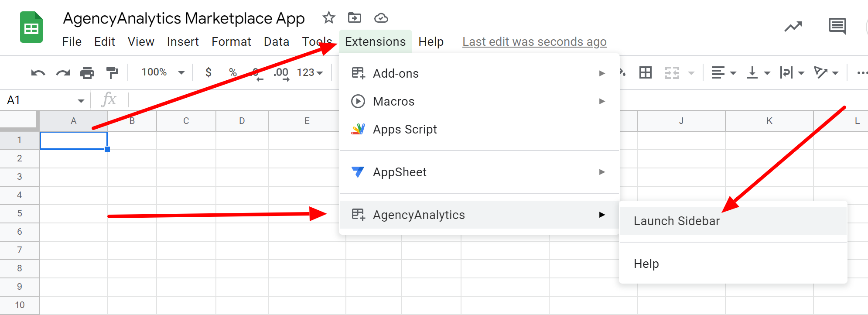
Task: Format as currency with dollar icon
Action: (x=208, y=72)
